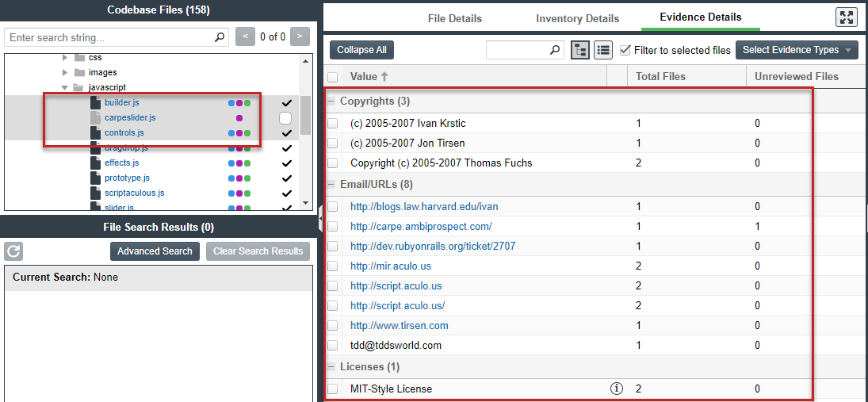Screen dimensions: 868x402
Task: Click the refresh icon in File Search Results
Action: [x=13, y=251]
